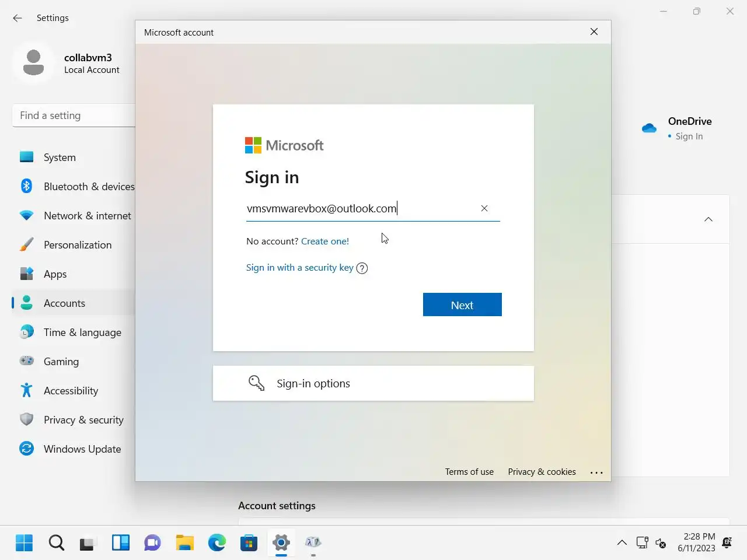This screenshot has height=560, width=747.
Task: Click the OneDrive cloud icon
Action: [x=649, y=128]
